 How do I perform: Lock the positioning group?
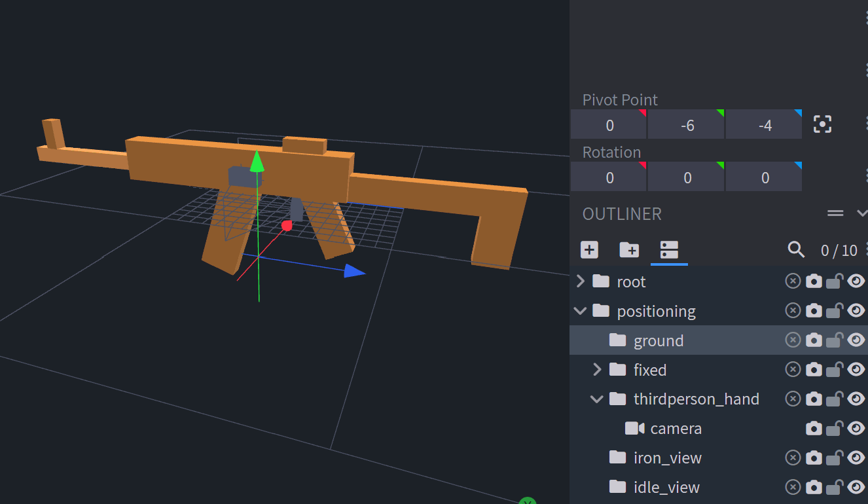(x=835, y=311)
